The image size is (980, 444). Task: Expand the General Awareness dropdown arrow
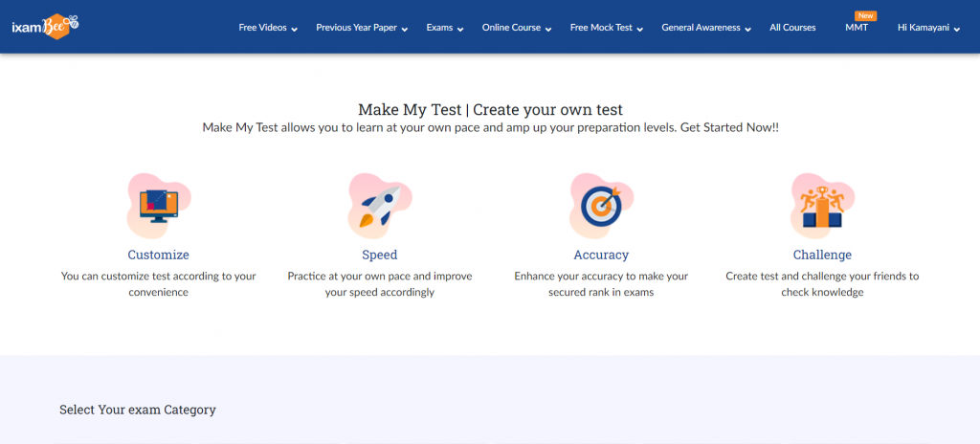[748, 29]
